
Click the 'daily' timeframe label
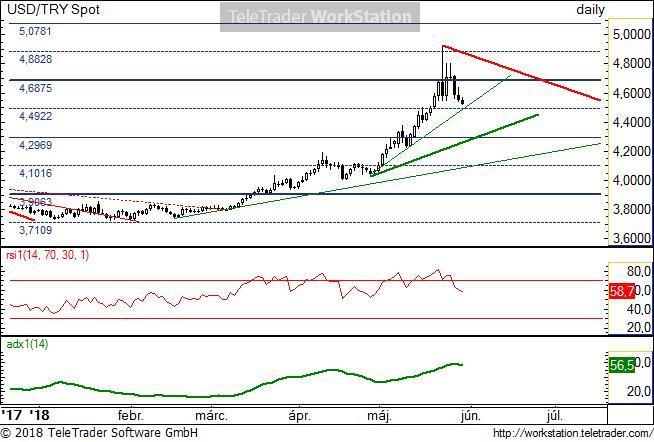point(590,9)
